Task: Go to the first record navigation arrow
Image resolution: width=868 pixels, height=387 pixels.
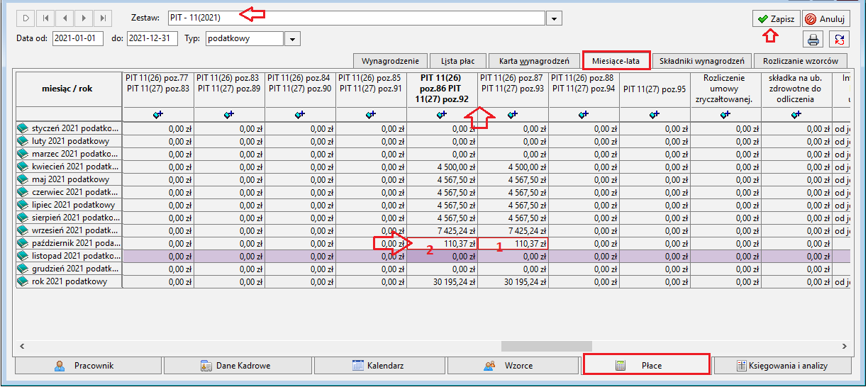Action: (45, 18)
